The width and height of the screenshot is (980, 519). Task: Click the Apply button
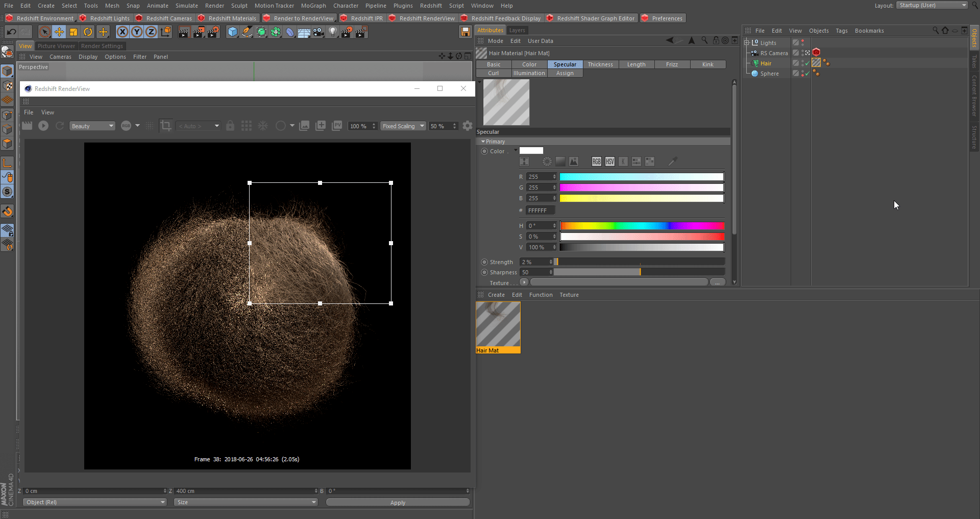[398, 503]
